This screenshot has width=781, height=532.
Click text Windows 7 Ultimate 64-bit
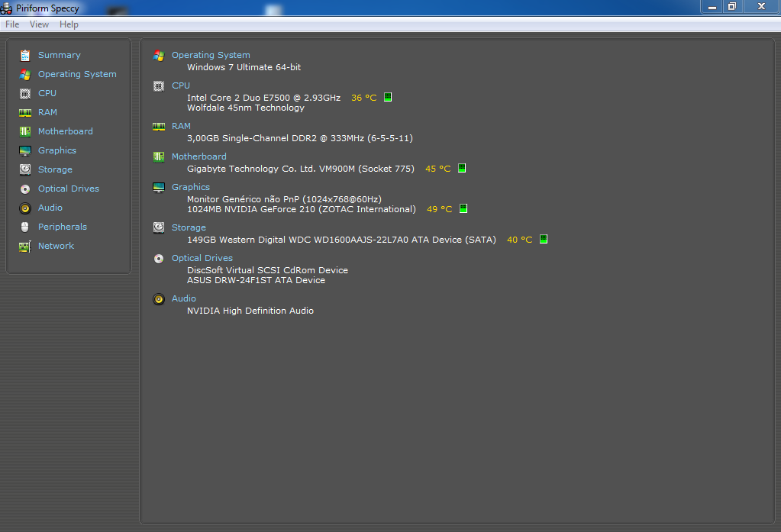point(244,67)
